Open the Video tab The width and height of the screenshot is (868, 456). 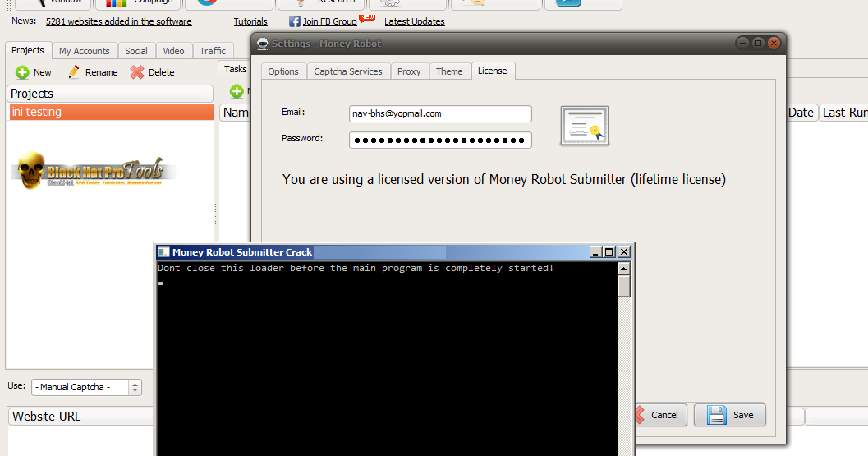pyautogui.click(x=174, y=51)
